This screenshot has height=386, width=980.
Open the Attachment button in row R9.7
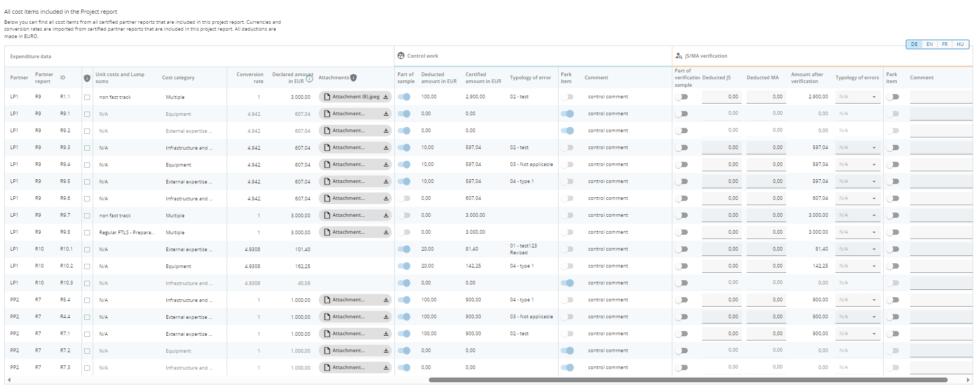348,215
